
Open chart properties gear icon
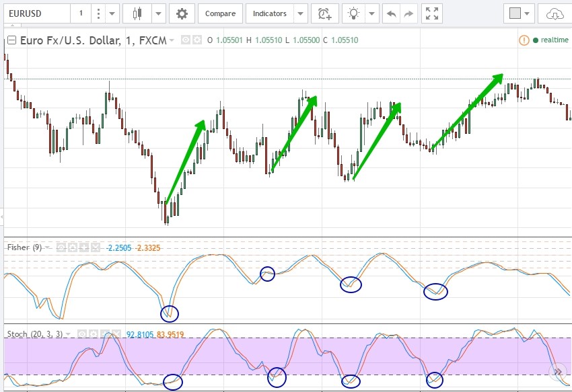182,14
